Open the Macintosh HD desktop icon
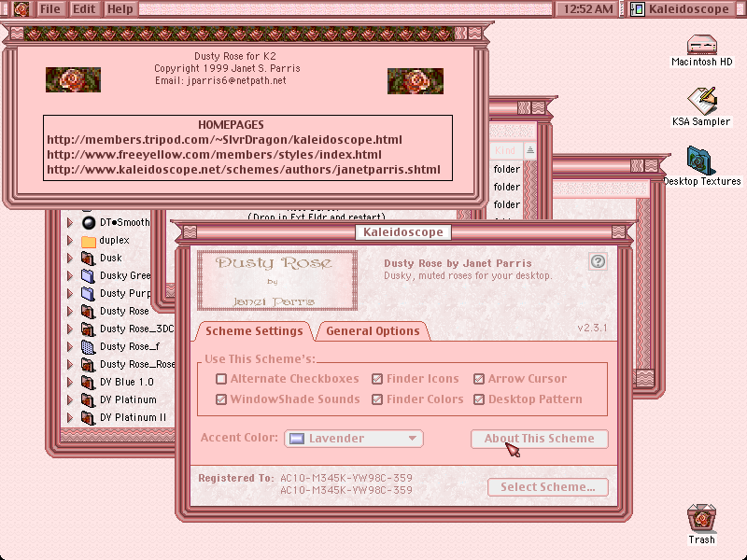This screenshot has height=560, width=747. click(x=702, y=45)
